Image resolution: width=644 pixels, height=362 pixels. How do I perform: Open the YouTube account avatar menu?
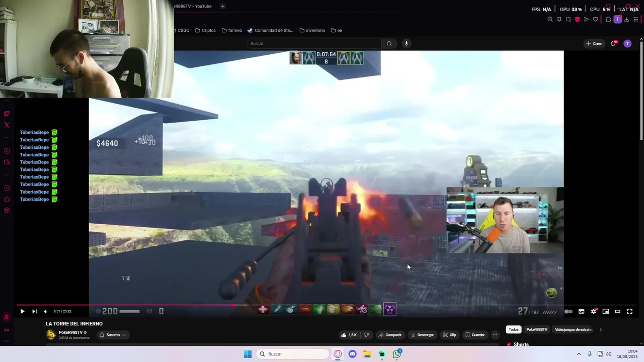[x=627, y=44]
